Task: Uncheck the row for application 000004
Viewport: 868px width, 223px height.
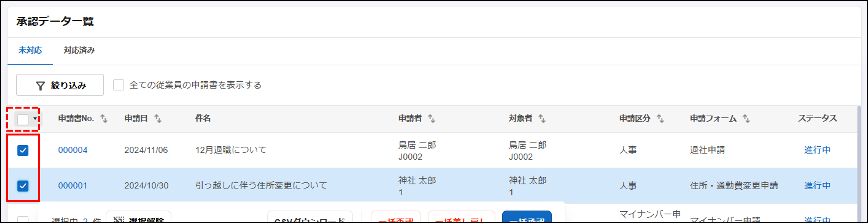Action: coord(23,150)
